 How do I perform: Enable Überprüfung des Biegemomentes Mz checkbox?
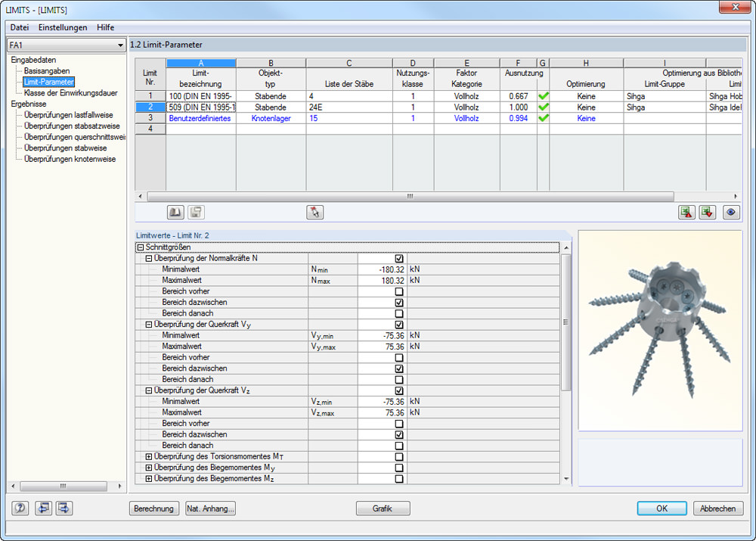click(x=399, y=479)
